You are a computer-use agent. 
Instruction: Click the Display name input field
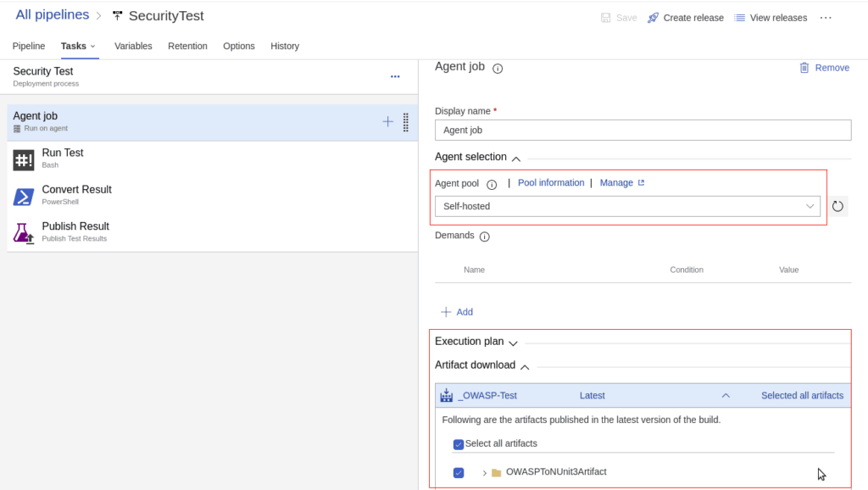[x=643, y=130]
